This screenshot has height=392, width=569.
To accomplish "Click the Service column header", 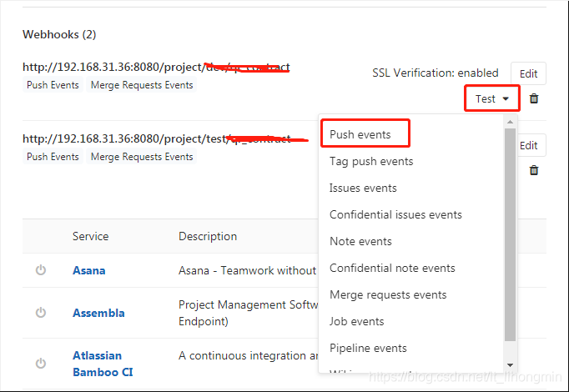I will coord(90,236).
